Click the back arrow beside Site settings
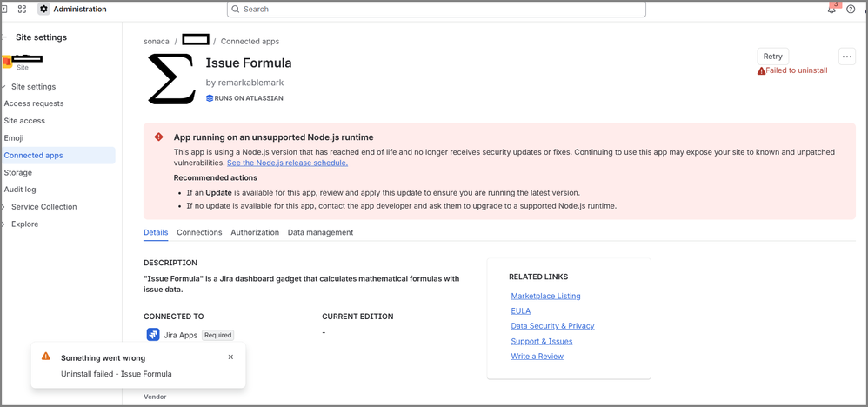The image size is (868, 407). (4, 37)
